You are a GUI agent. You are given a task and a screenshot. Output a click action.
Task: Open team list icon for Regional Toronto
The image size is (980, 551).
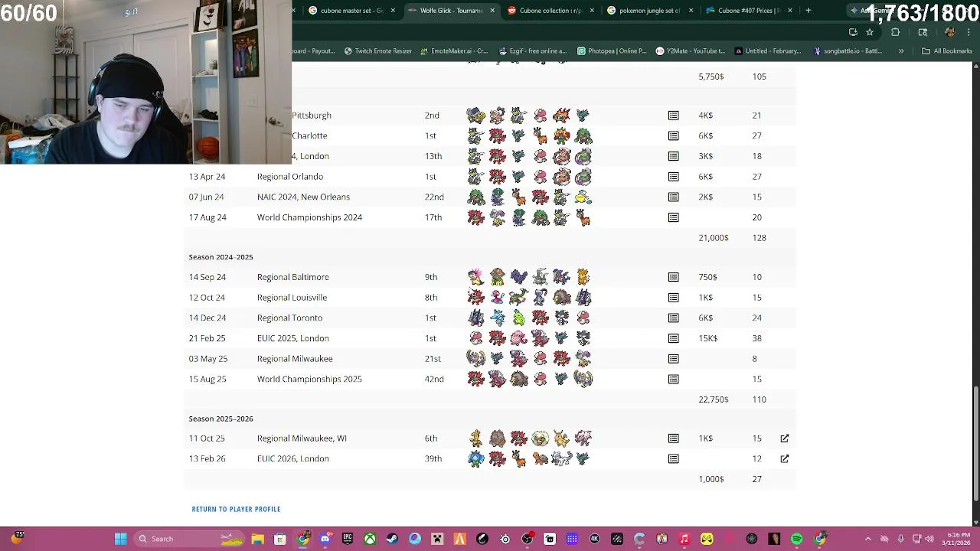pos(673,318)
